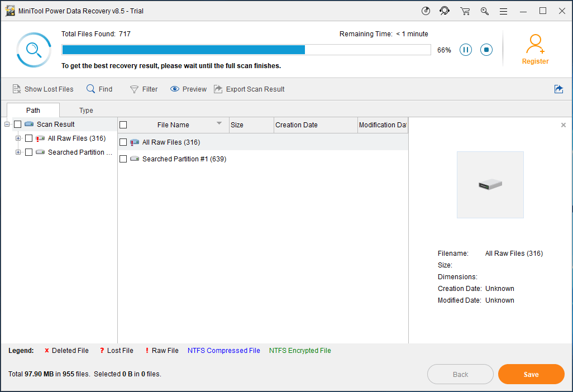Click the share icon at toolbar right
573x392 pixels.
[x=558, y=89]
